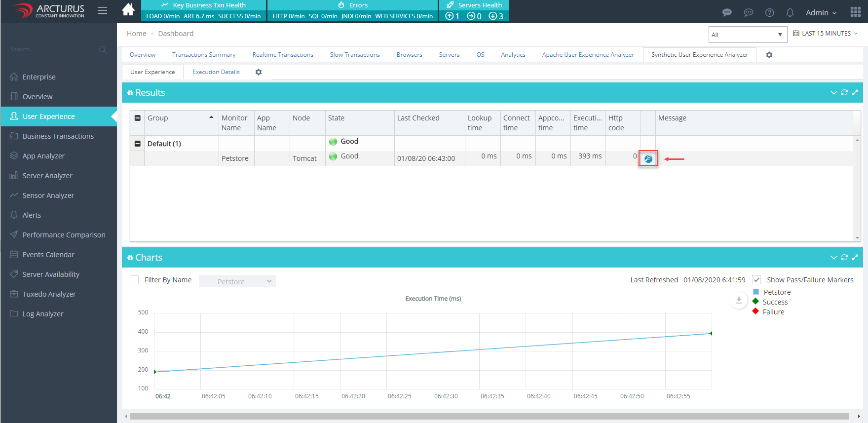This screenshot has height=423, width=868.
Task: Open the Slow Transactions tab
Action: click(355, 55)
